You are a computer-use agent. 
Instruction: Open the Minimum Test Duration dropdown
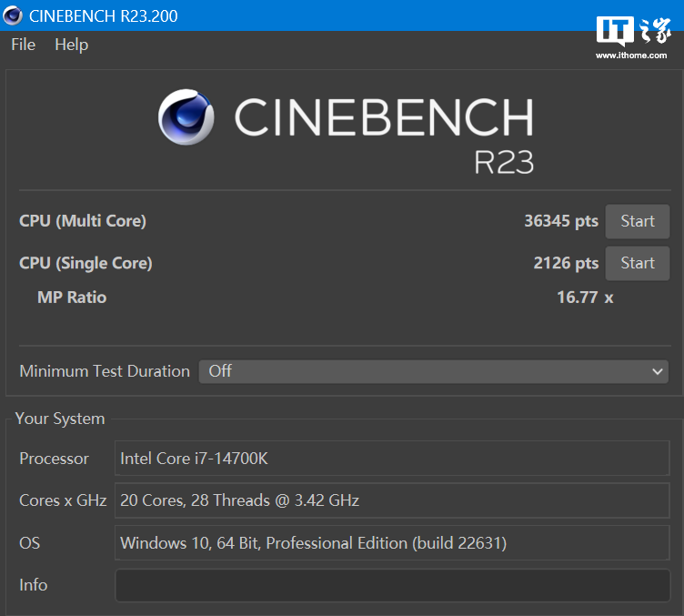click(x=433, y=372)
